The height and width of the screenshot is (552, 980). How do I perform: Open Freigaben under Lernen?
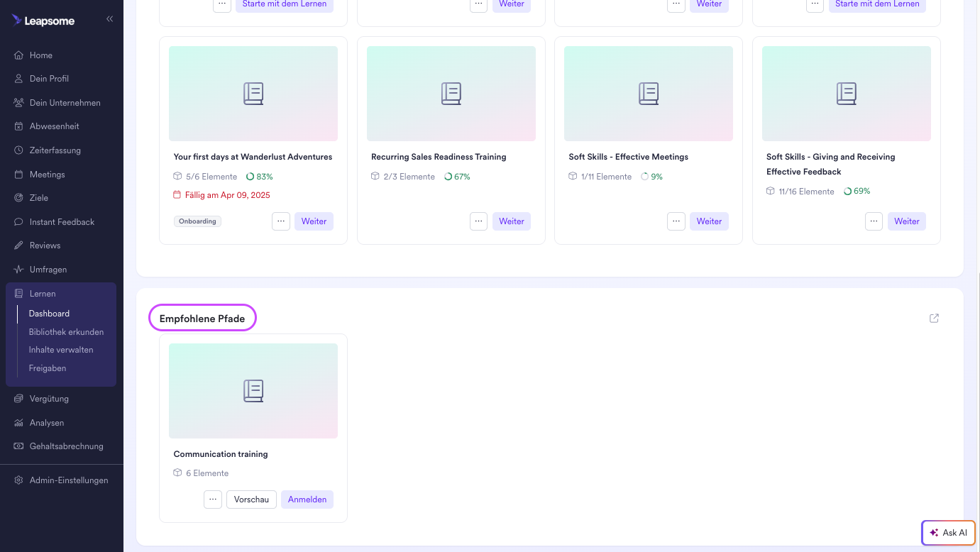click(x=48, y=368)
